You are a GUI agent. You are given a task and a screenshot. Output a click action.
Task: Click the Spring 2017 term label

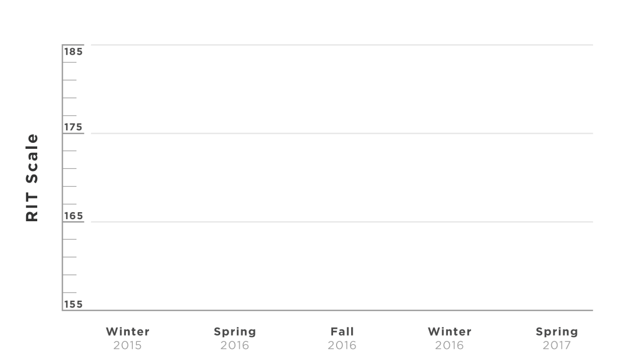pyautogui.click(x=557, y=338)
